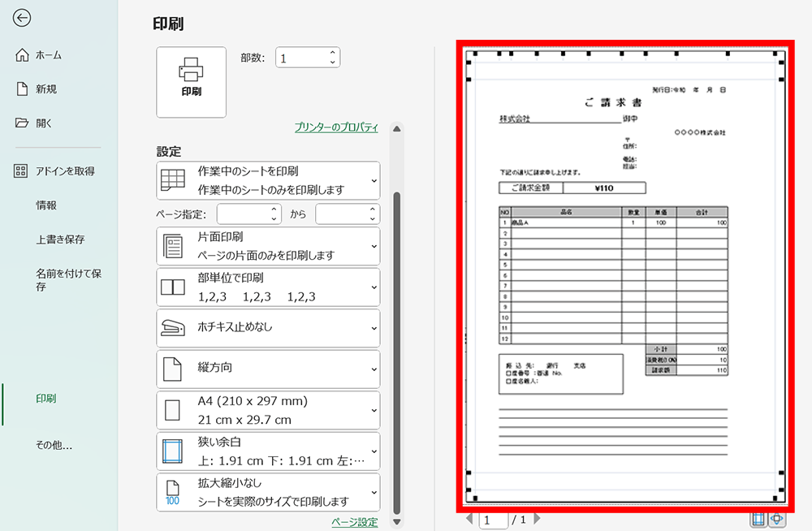The image size is (812, 531).
Task: Open ホーム in the backstage menu
Action: click(49, 55)
